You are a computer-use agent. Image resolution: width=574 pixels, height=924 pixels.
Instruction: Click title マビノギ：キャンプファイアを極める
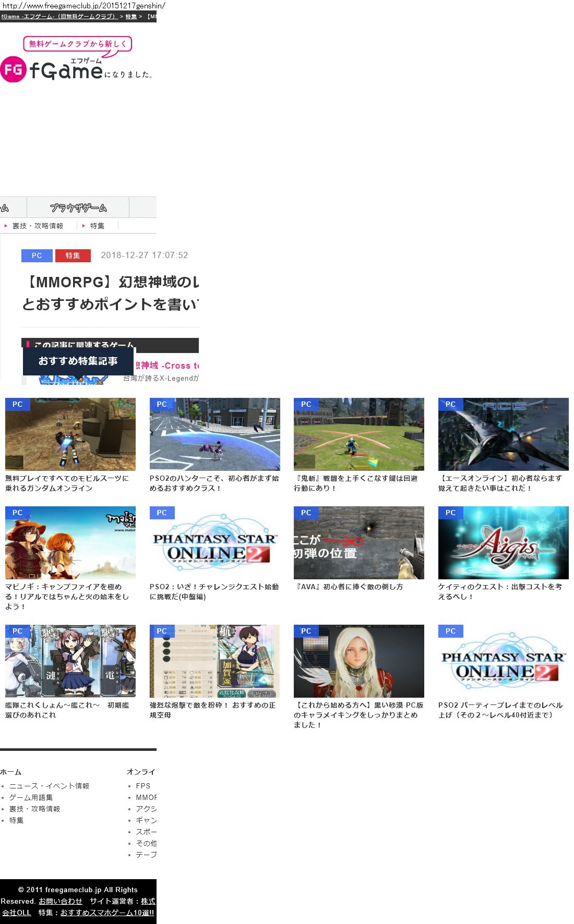(67, 597)
